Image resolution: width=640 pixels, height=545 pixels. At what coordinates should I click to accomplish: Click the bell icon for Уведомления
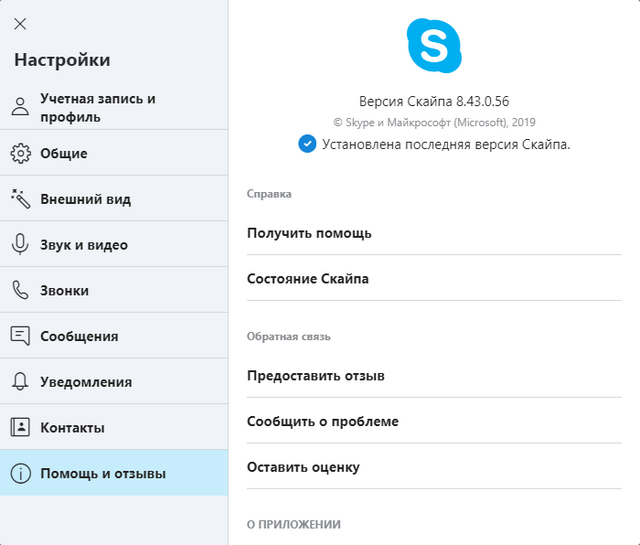[20, 382]
